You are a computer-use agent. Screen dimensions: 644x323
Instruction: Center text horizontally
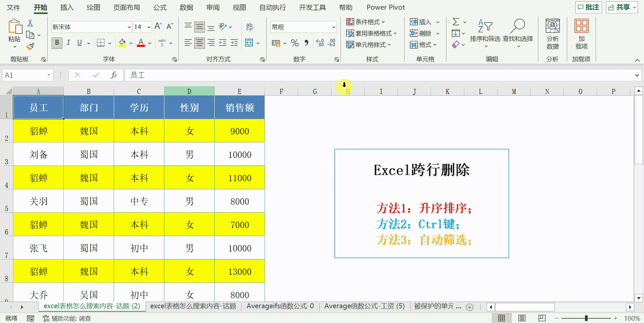click(200, 43)
